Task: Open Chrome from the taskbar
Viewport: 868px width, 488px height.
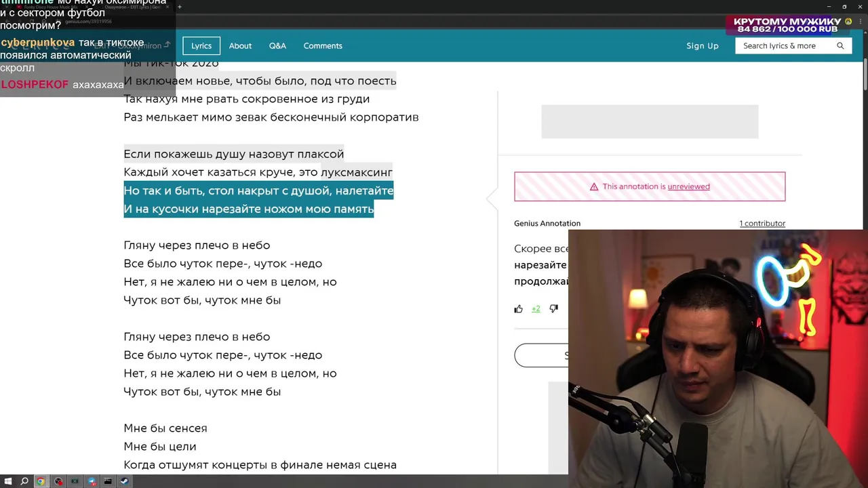Action: [x=41, y=481]
